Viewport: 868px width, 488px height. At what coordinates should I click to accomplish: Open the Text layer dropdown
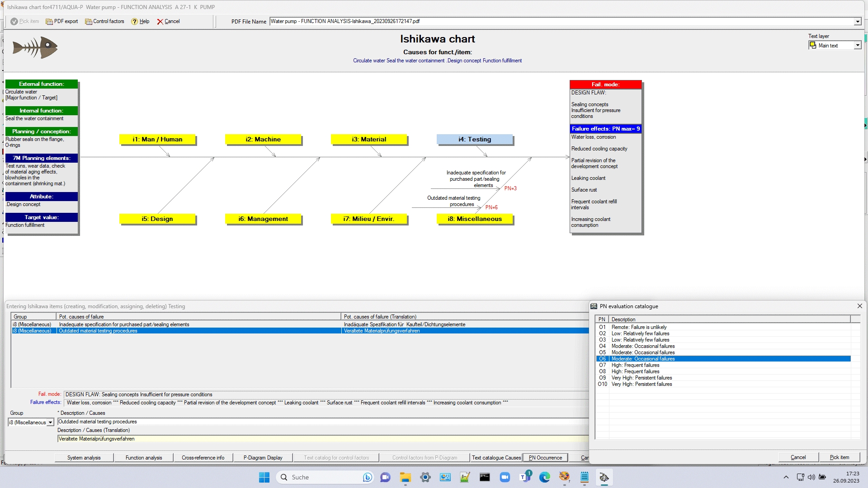click(857, 45)
